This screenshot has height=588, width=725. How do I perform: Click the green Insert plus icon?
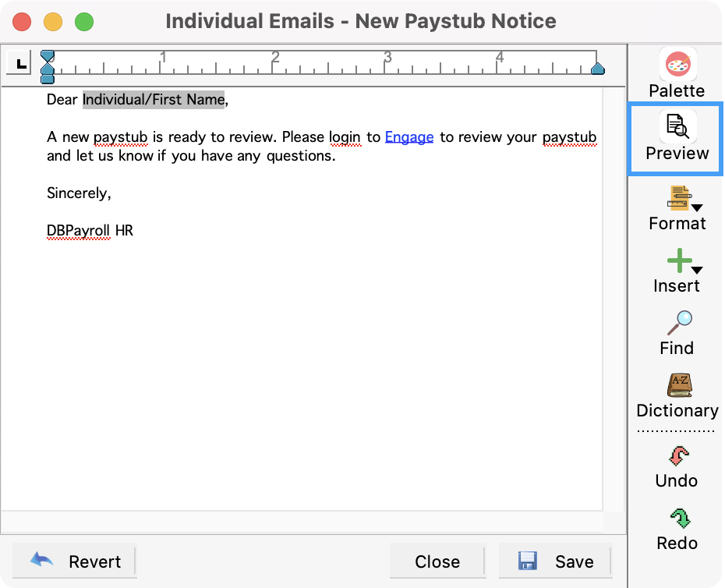(x=679, y=260)
